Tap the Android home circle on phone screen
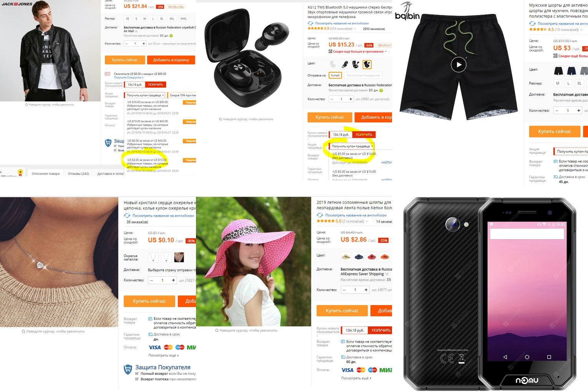This screenshot has height=392, width=588. pos(527,357)
